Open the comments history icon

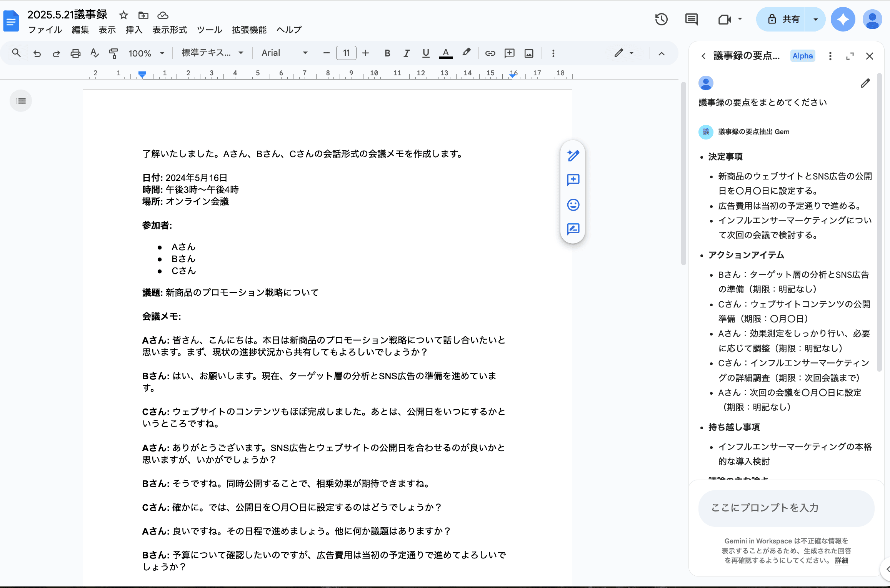(691, 19)
